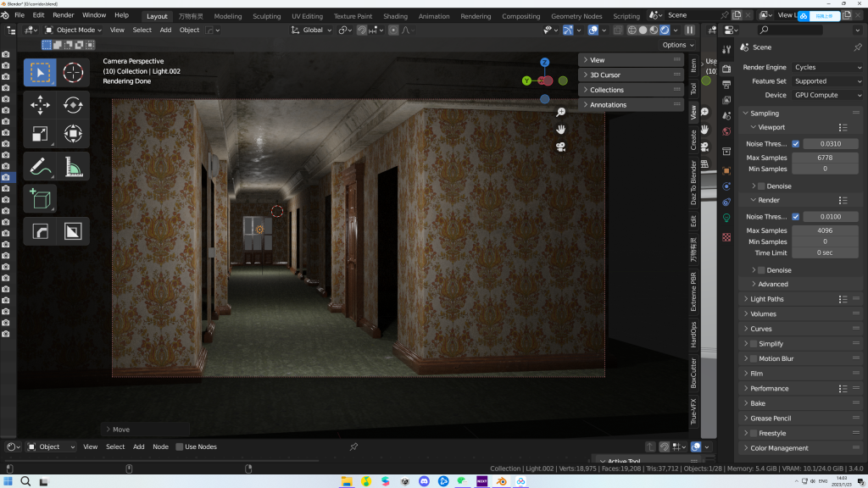Open Viewport sampling presets list icon
The image size is (868, 488).
point(843,127)
